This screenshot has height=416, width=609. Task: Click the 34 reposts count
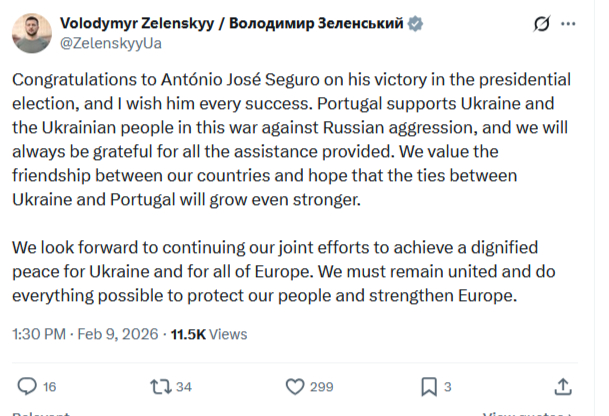click(x=183, y=386)
